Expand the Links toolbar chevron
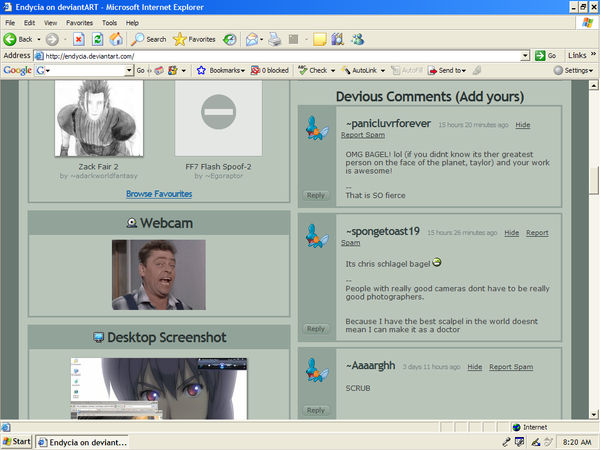Screen dimensions: 600x450 coord(593,54)
